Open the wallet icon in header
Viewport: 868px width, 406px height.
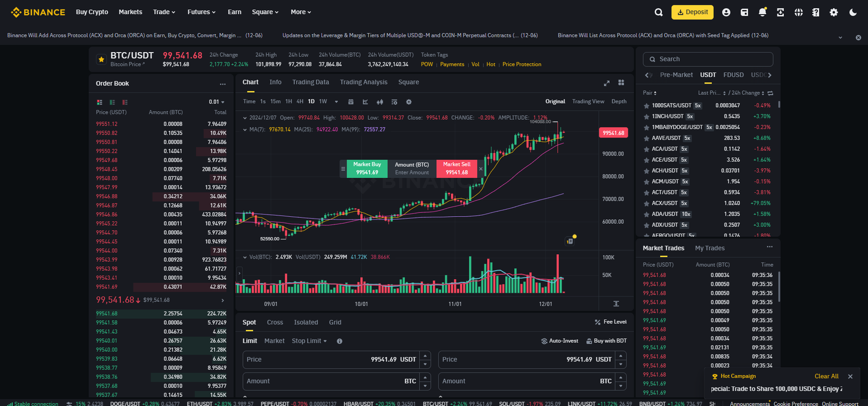(x=744, y=12)
